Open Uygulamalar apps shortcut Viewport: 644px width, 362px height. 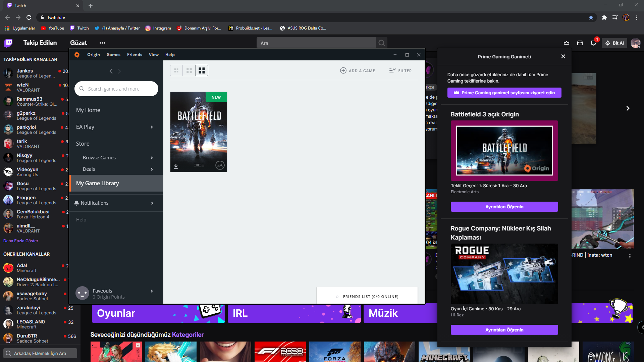click(20, 28)
